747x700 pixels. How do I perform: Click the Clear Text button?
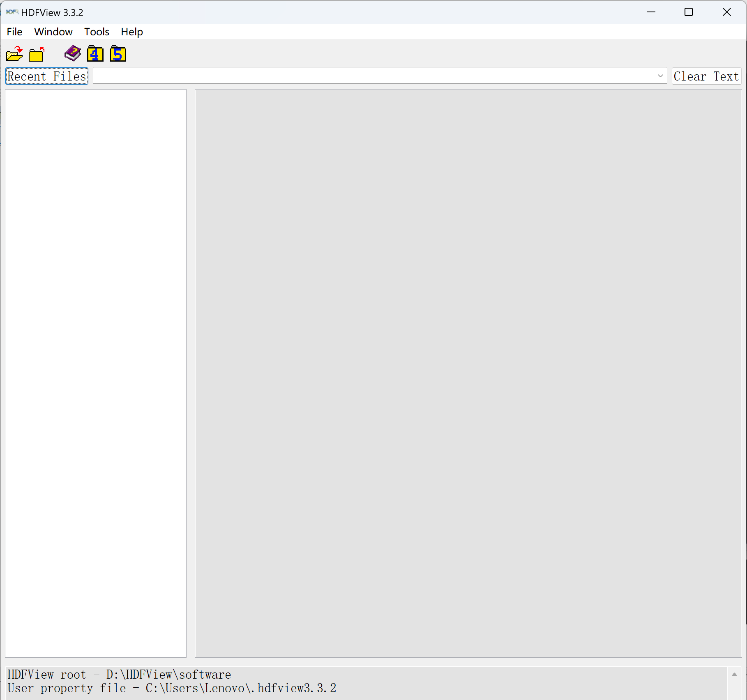pyautogui.click(x=706, y=76)
